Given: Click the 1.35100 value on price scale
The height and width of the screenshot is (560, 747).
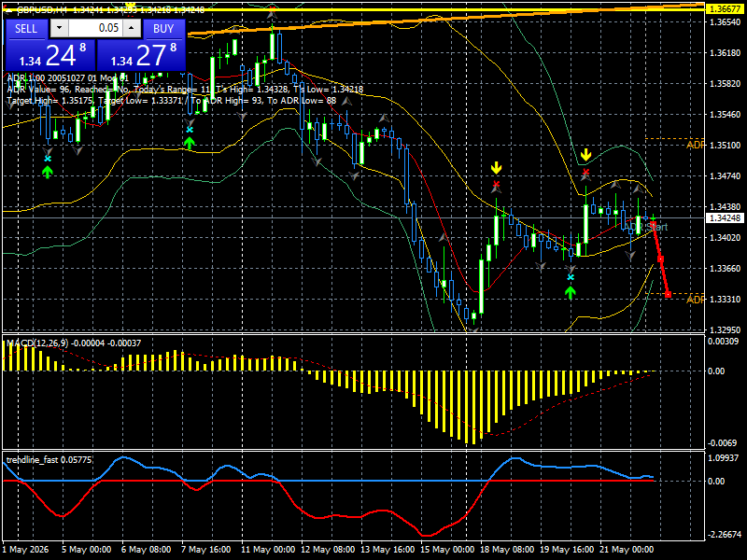Looking at the screenshot, I should tap(725, 146).
